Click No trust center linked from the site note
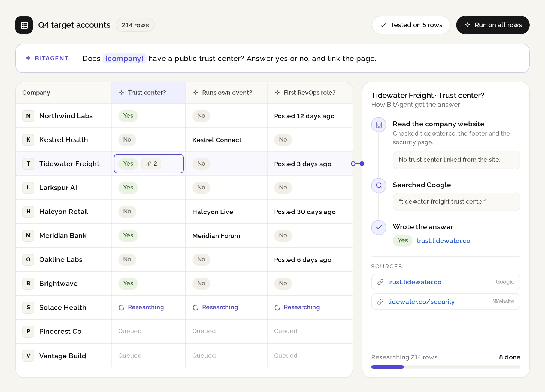 (457, 160)
